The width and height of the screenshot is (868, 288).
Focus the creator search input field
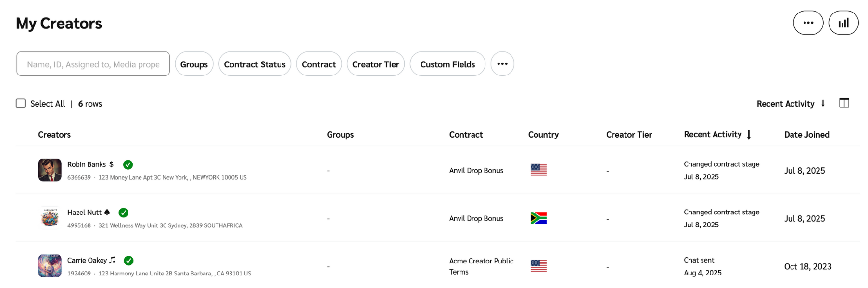(x=93, y=64)
